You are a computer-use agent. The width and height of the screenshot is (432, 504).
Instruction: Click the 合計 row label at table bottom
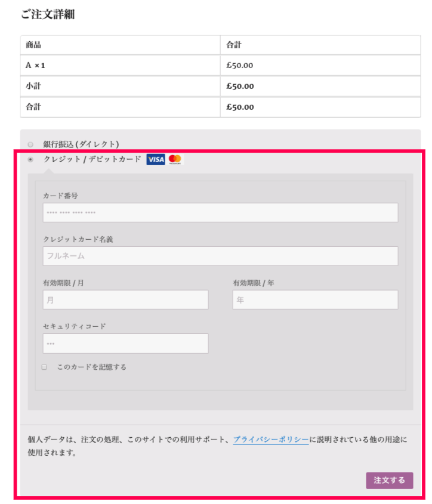coord(33,107)
